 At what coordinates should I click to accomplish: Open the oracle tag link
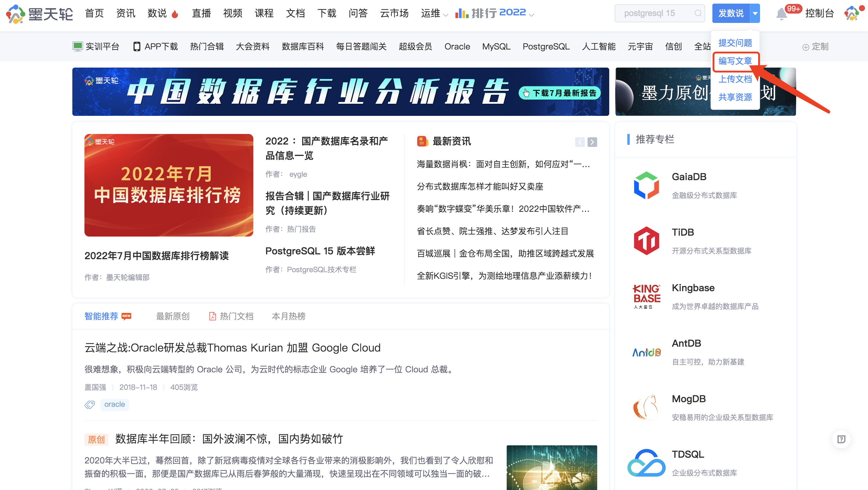(115, 404)
